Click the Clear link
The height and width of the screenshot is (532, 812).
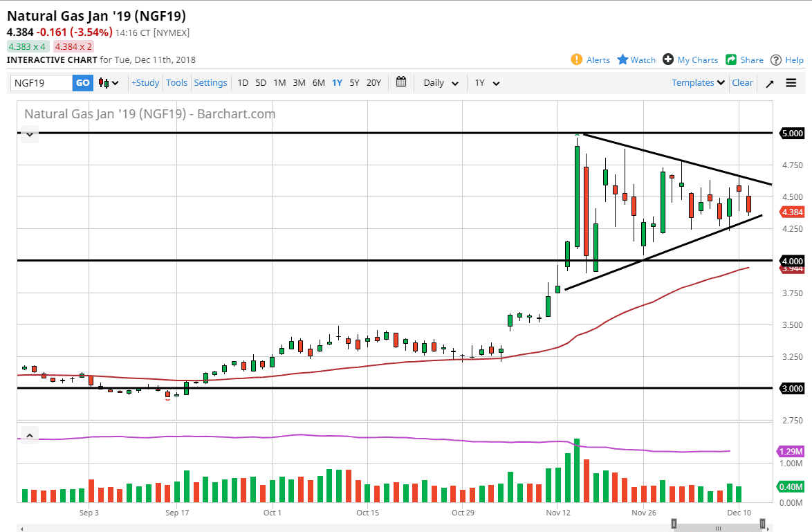coord(742,83)
